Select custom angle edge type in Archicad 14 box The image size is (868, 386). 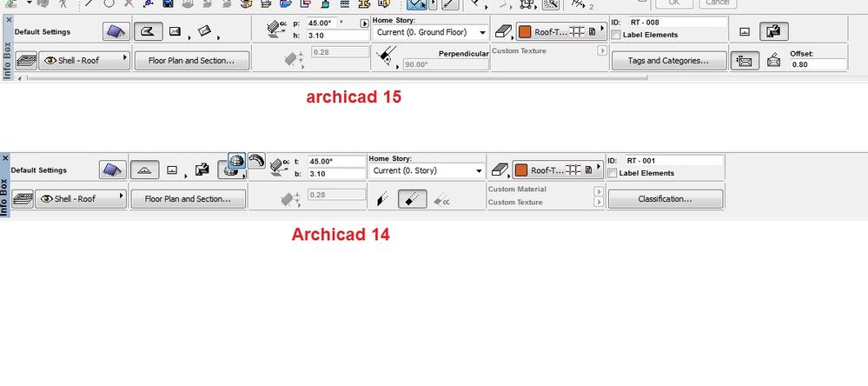pos(441,199)
